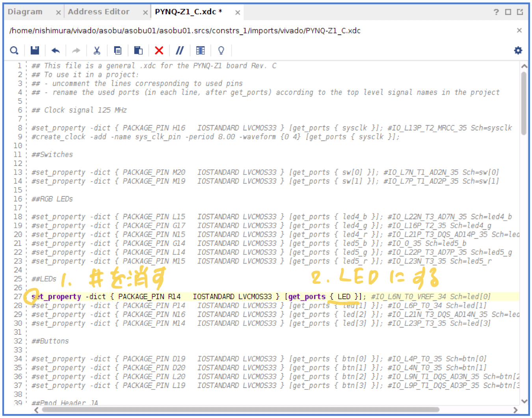This screenshot has height=418, width=532.
Task: Paste clipboard contents
Action: [x=138, y=50]
